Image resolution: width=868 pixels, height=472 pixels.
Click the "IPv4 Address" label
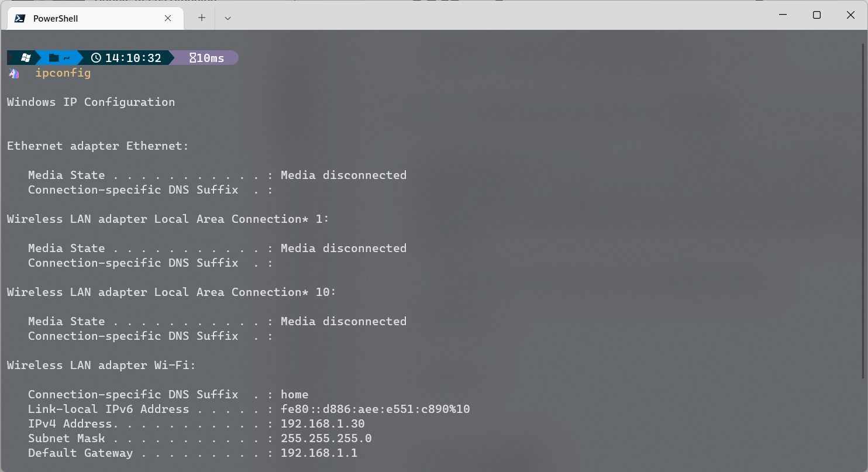[70, 423]
